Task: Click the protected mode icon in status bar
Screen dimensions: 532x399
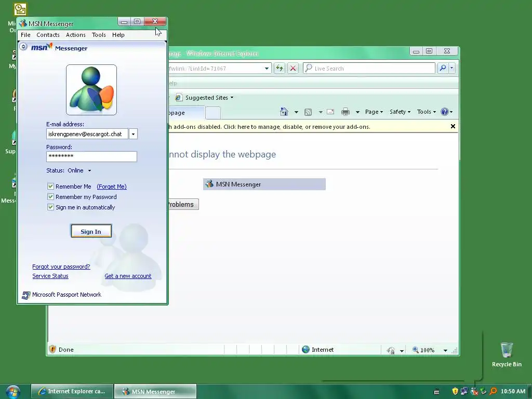Action: 391,350
